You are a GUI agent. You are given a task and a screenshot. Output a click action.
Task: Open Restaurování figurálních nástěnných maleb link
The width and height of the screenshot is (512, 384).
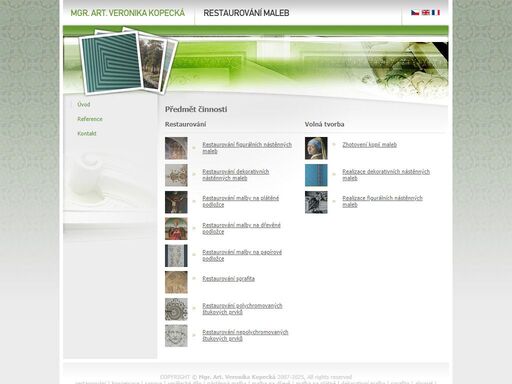tap(247, 148)
